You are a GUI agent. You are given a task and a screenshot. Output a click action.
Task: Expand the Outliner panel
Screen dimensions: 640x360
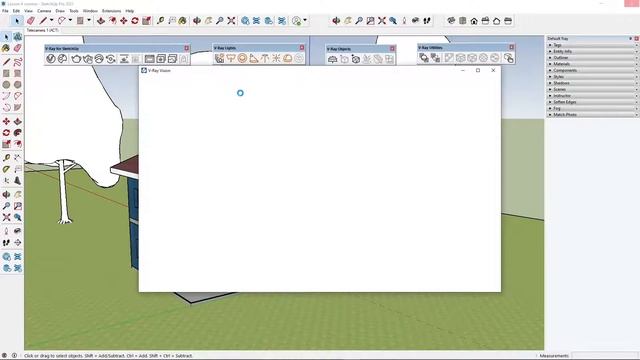pos(592,58)
